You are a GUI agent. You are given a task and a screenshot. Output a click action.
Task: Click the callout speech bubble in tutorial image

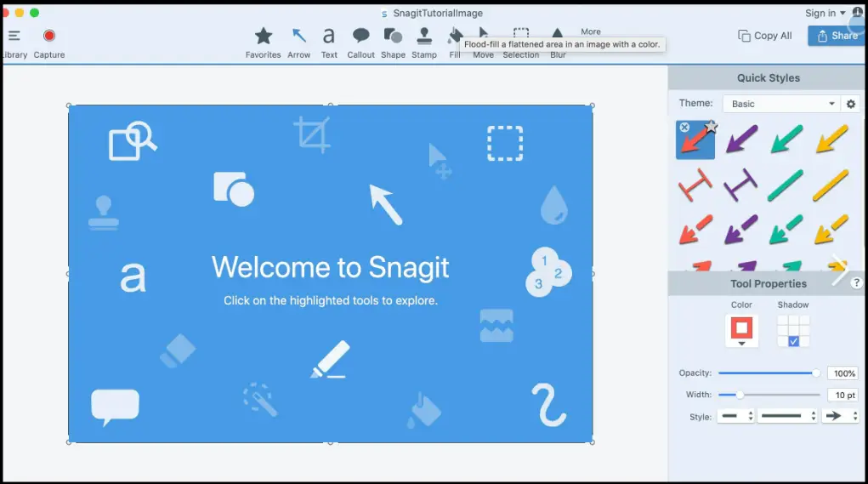[115, 407]
